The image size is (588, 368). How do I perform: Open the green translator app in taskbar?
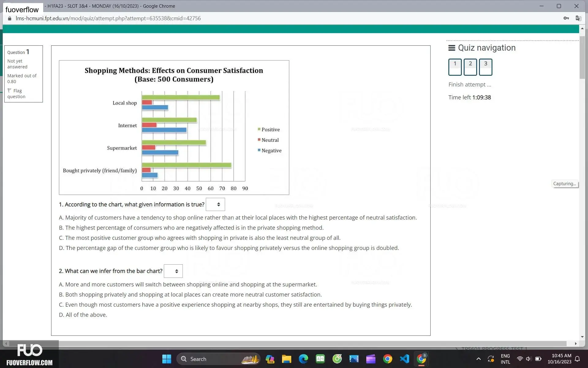(x=320, y=359)
